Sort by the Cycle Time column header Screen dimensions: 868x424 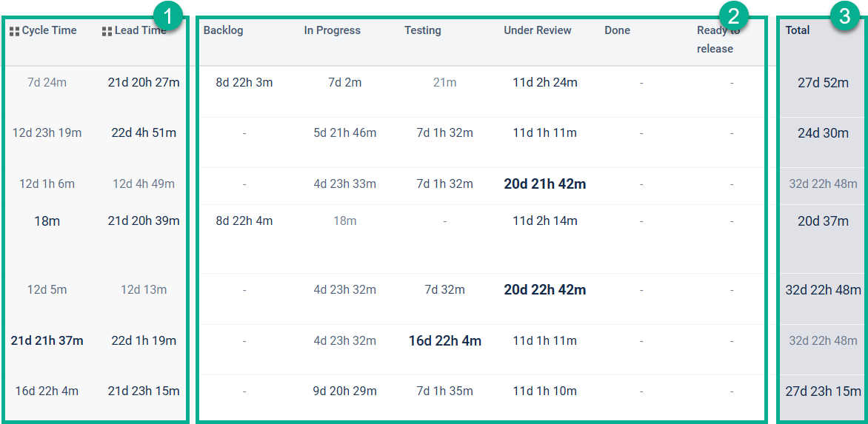pos(50,30)
